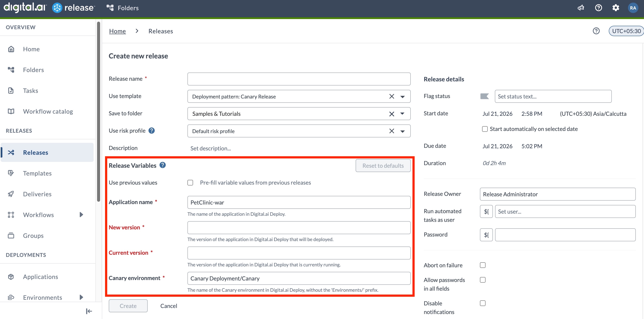Screen dimensions: 644x319
Task: Click the Create button
Action: (x=128, y=306)
